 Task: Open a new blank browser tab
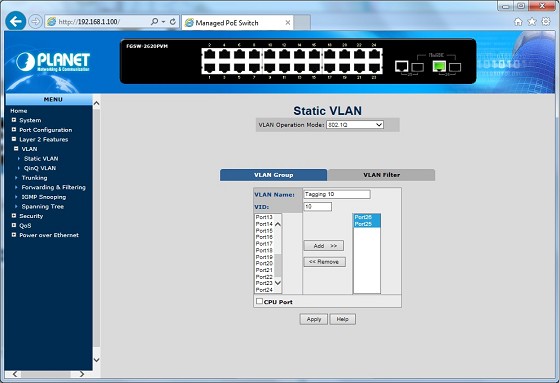(x=302, y=23)
